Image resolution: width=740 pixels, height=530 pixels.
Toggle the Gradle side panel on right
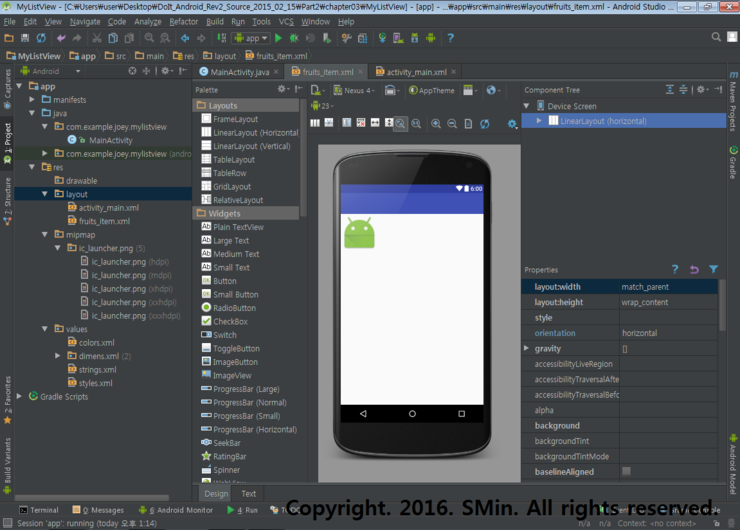pos(733,163)
